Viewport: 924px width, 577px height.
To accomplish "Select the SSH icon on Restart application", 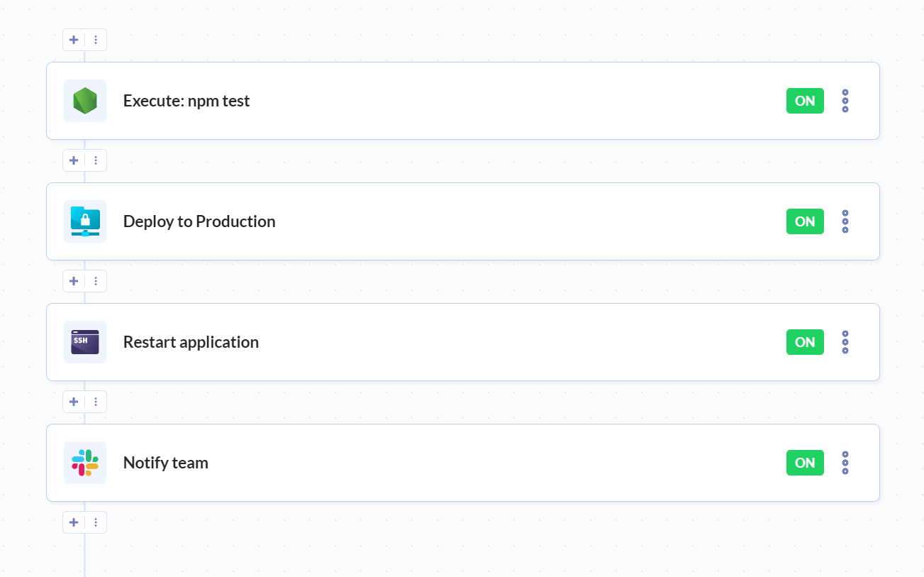I will (x=84, y=341).
